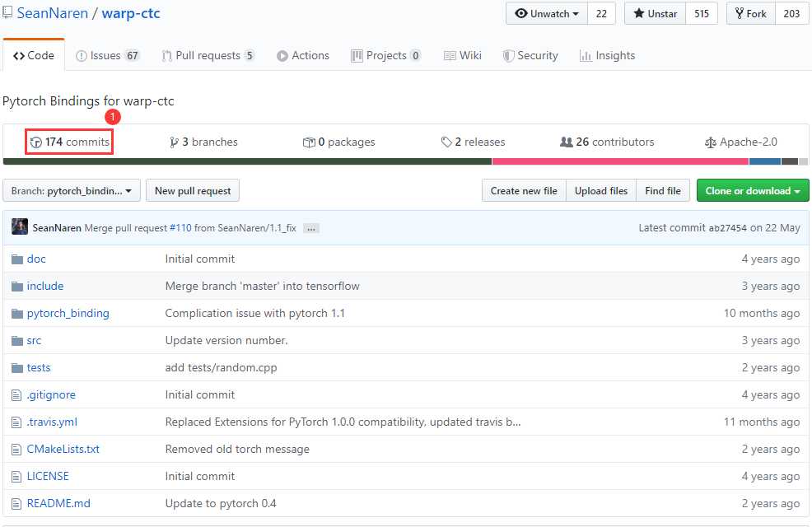812x527 pixels.
Task: Click the pytorch_binding folder icon
Action: tap(17, 313)
